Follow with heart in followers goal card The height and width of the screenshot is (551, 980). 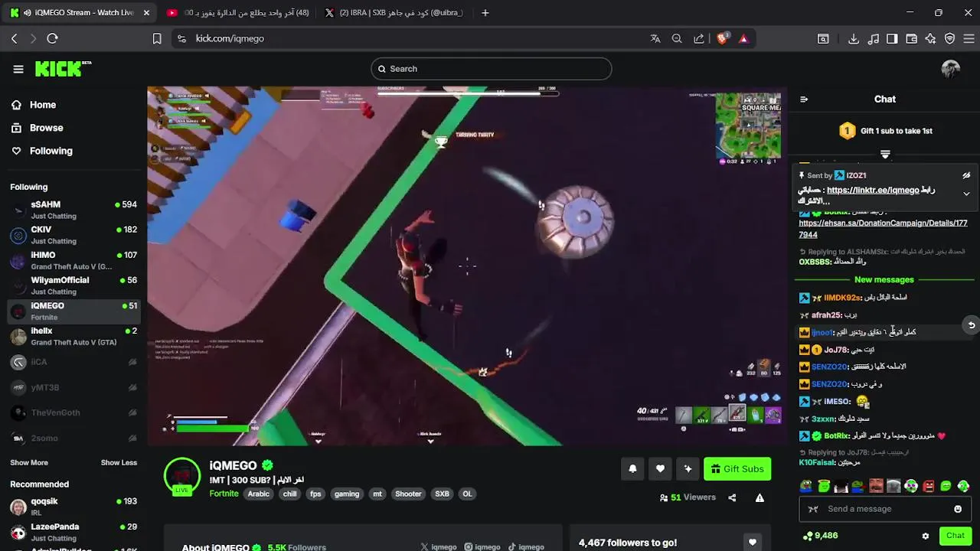[x=753, y=543]
